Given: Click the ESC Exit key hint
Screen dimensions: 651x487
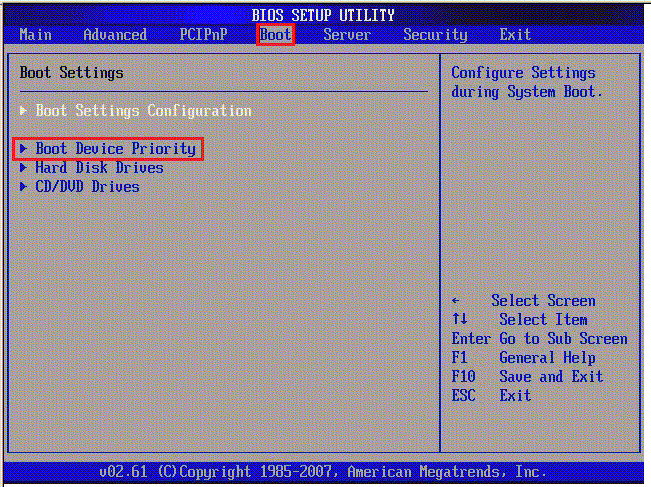Looking at the screenshot, I should click(x=491, y=396).
